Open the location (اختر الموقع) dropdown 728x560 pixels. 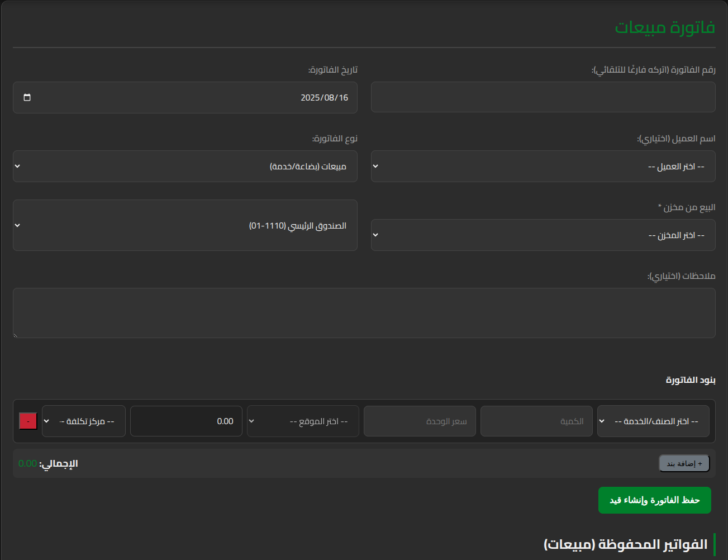[x=303, y=421]
